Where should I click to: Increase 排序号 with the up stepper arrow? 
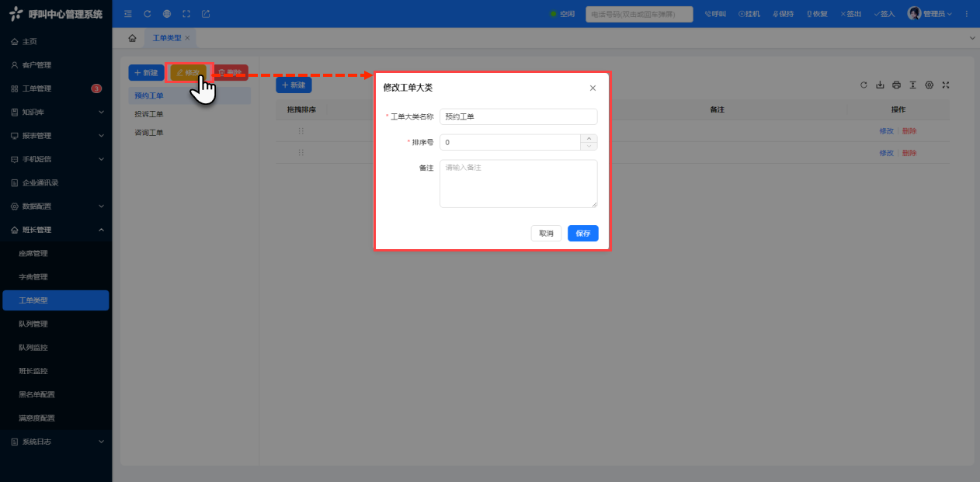(589, 139)
